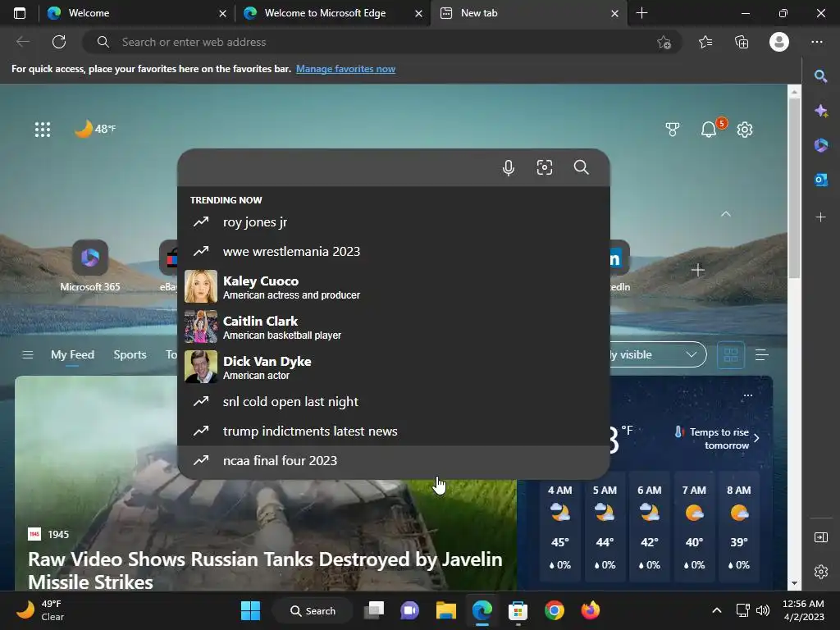
Task: Open notifications bell with 5 badge
Action: tap(709, 129)
